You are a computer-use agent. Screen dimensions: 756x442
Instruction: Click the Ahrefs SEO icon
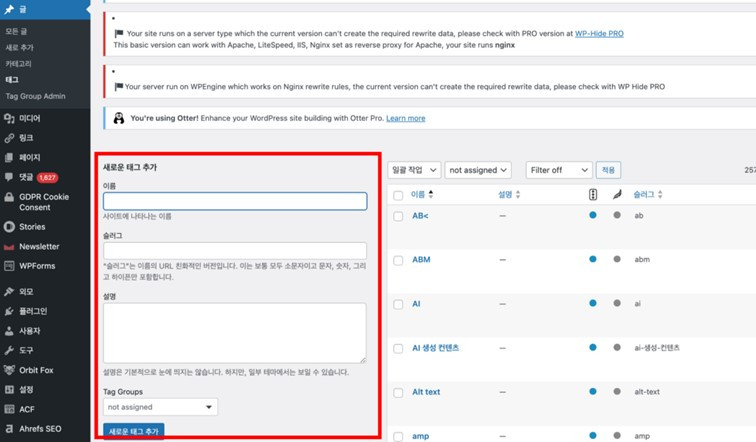[9, 429]
